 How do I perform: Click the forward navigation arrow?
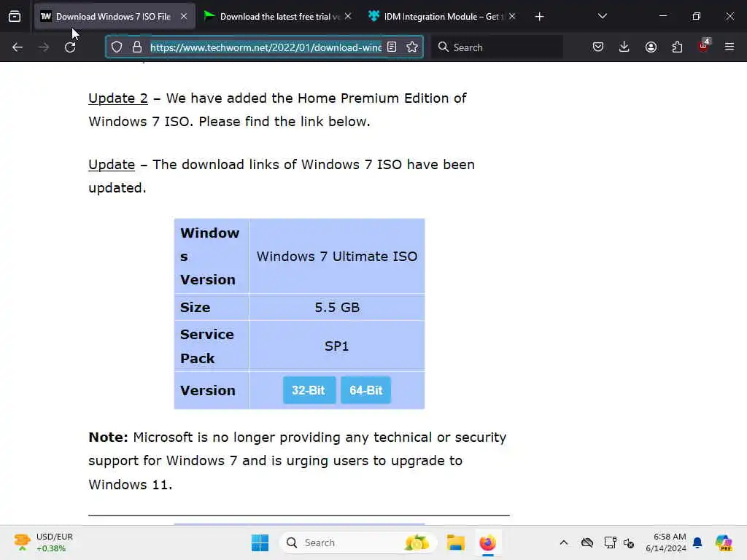pos(43,47)
